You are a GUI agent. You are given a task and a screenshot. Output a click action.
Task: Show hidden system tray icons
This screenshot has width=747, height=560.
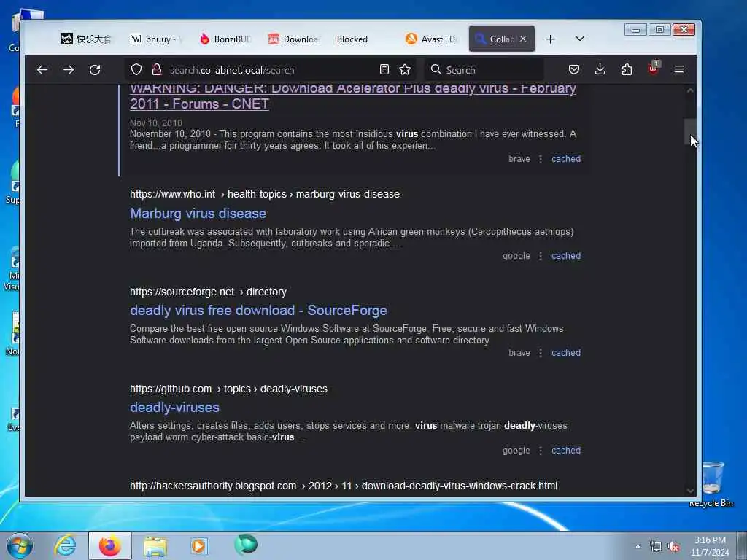pyautogui.click(x=638, y=547)
